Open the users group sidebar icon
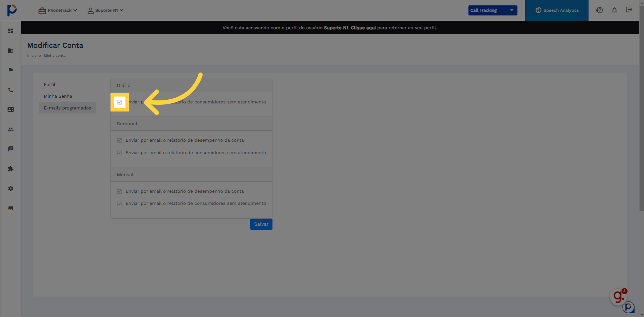 pyautogui.click(x=11, y=129)
